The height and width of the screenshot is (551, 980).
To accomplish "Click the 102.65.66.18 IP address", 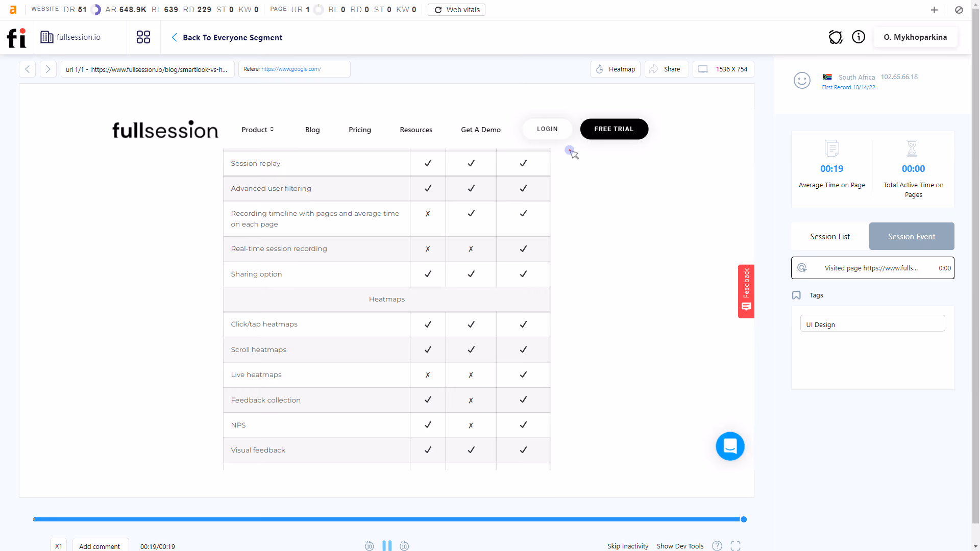I will tap(899, 77).
